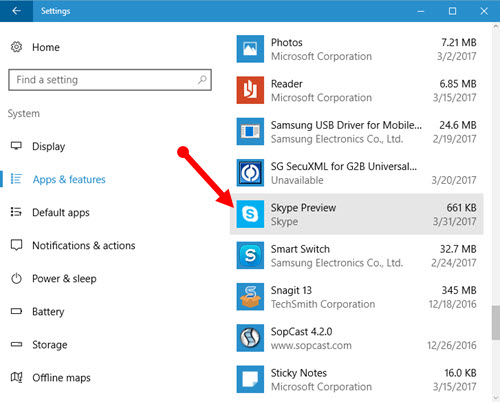500x402 pixels.
Task: Click the Apps & features list icon
Action: (16, 179)
